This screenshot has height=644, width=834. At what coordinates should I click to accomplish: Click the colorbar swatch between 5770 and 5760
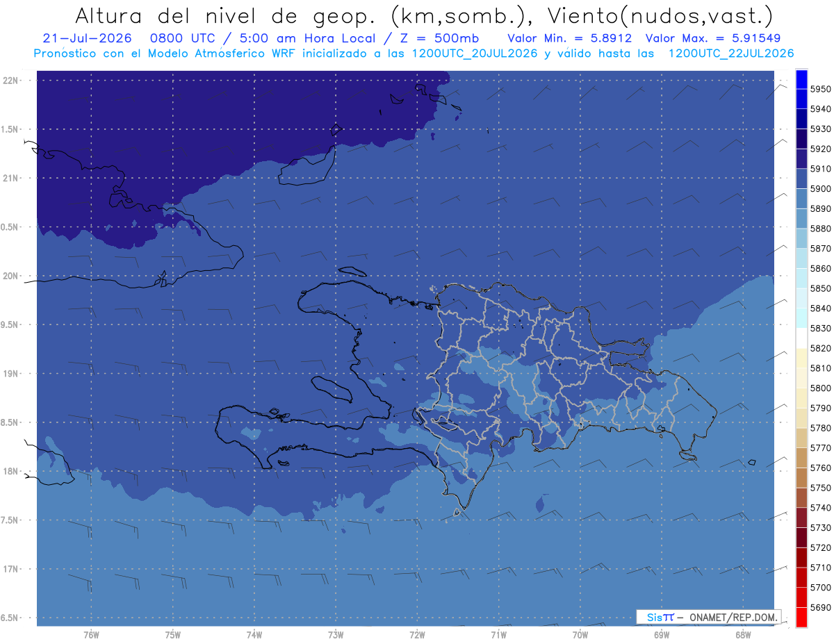tap(801, 458)
